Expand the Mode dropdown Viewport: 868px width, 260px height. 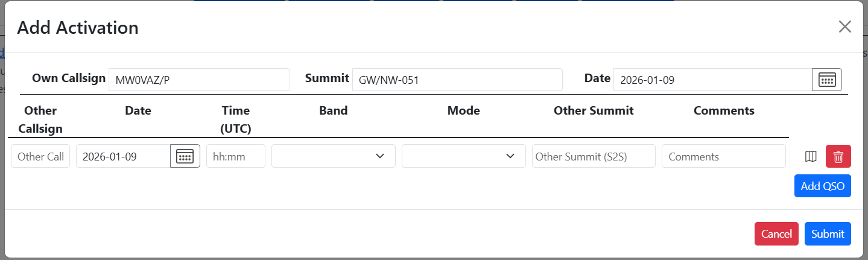pos(463,156)
